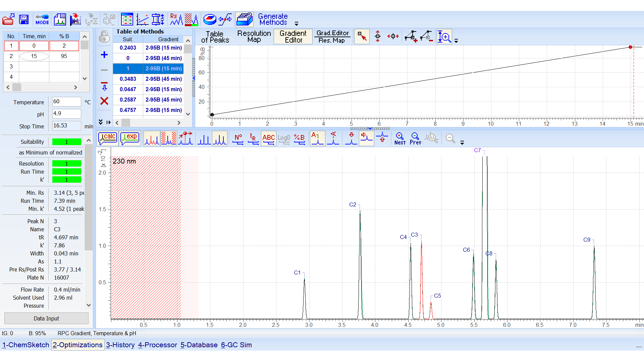Toggle ABC peak name labels
Screen dimensions: 644x362
tap(268, 138)
